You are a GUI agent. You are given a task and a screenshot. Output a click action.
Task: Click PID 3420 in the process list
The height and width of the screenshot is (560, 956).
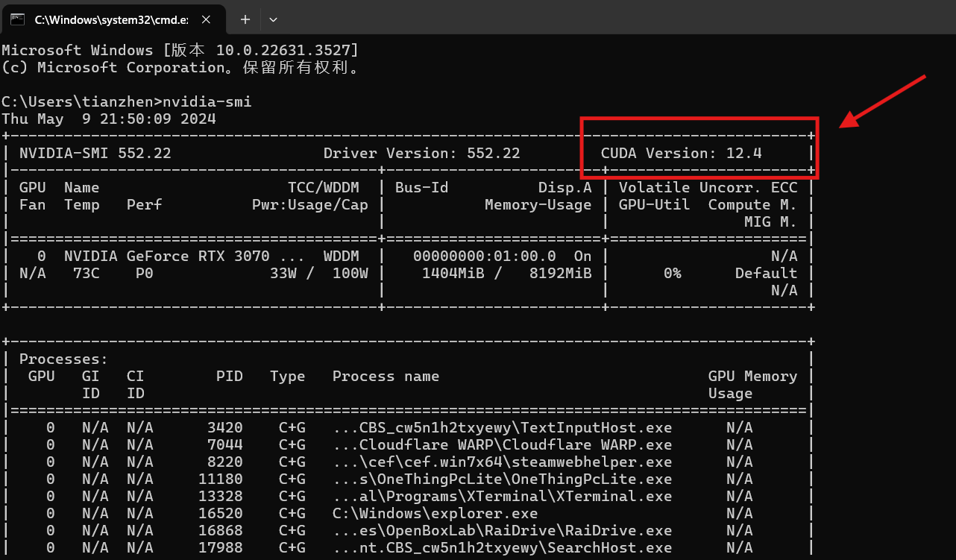225,428
